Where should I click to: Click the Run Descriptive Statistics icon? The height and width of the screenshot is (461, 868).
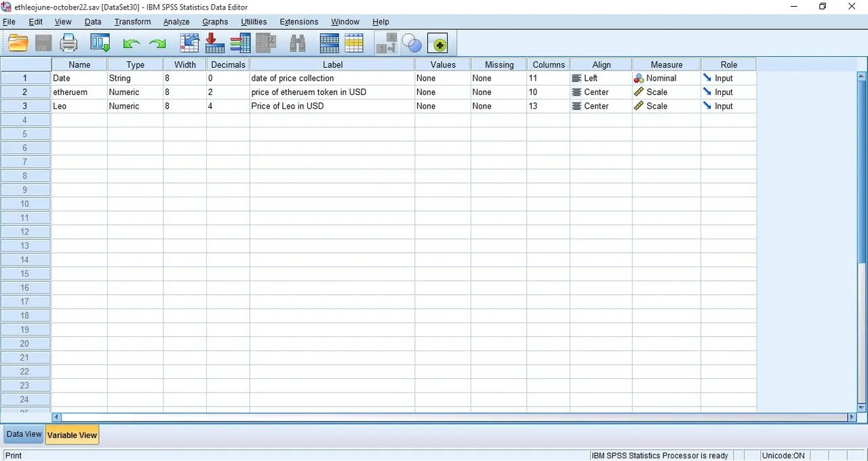266,44
